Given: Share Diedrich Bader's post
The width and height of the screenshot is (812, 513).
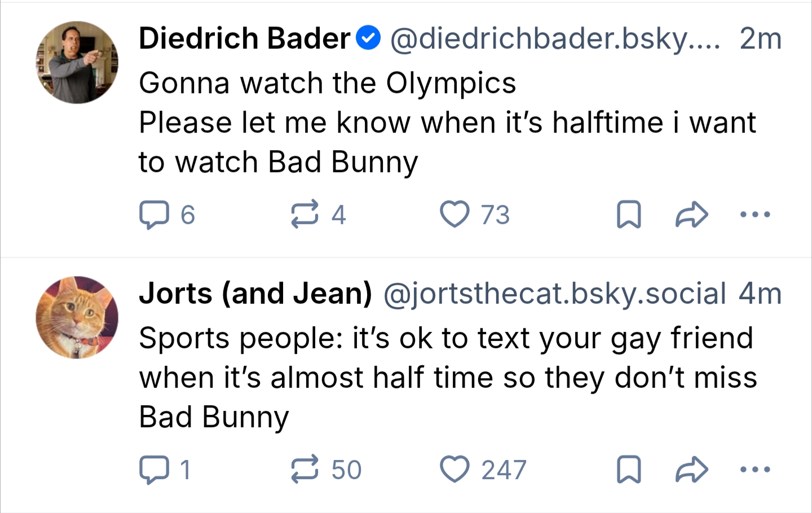Looking at the screenshot, I should pos(691,214).
